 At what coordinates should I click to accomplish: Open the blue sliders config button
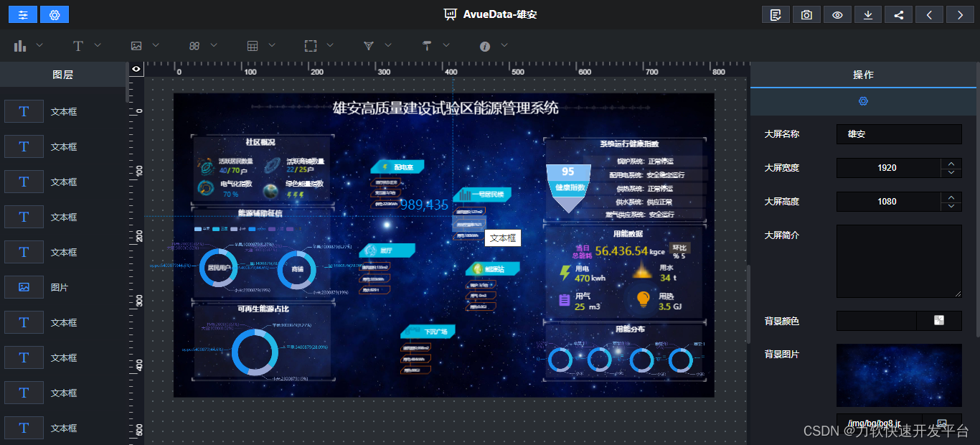(23, 14)
